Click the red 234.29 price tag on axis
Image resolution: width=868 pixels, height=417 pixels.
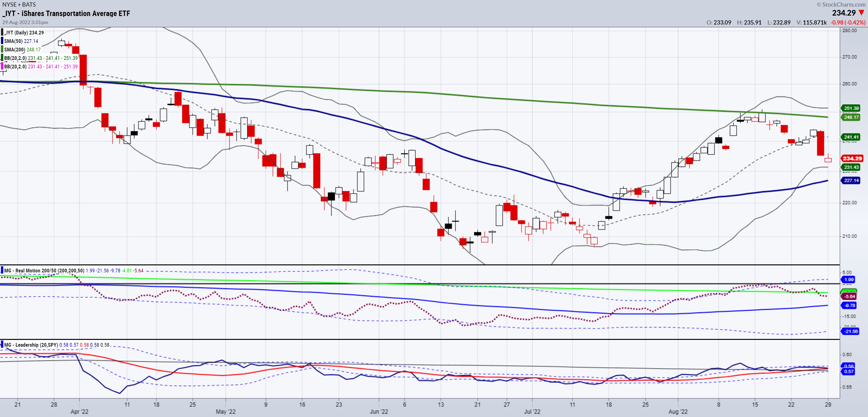pyautogui.click(x=852, y=158)
